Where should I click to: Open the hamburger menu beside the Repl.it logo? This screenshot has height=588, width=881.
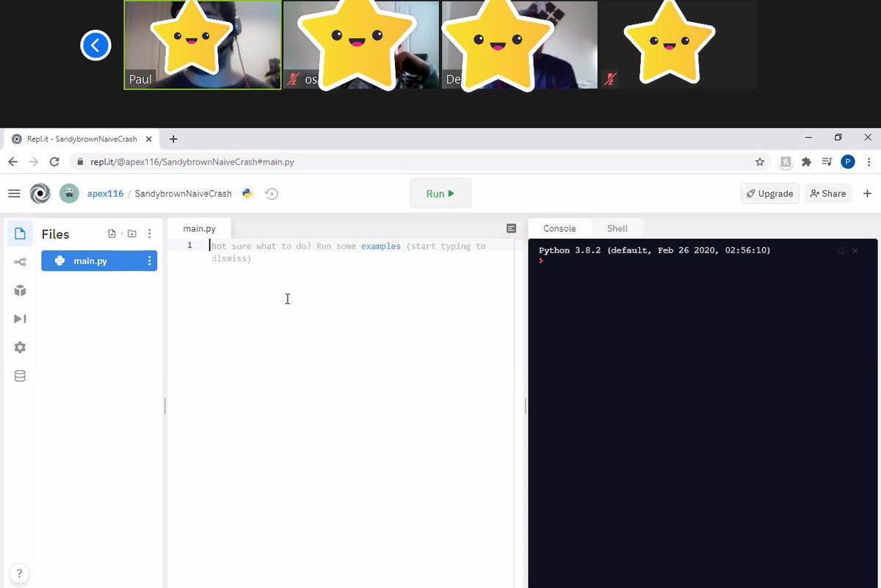point(14,193)
